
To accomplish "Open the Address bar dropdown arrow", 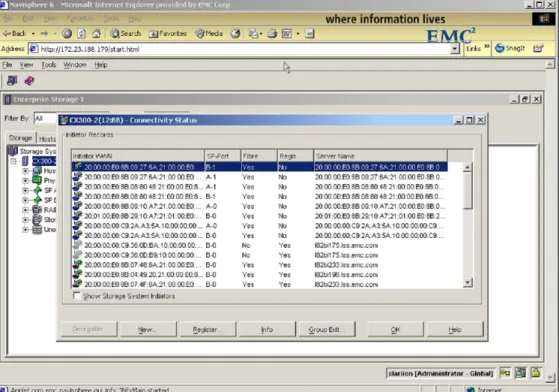I will (455, 49).
